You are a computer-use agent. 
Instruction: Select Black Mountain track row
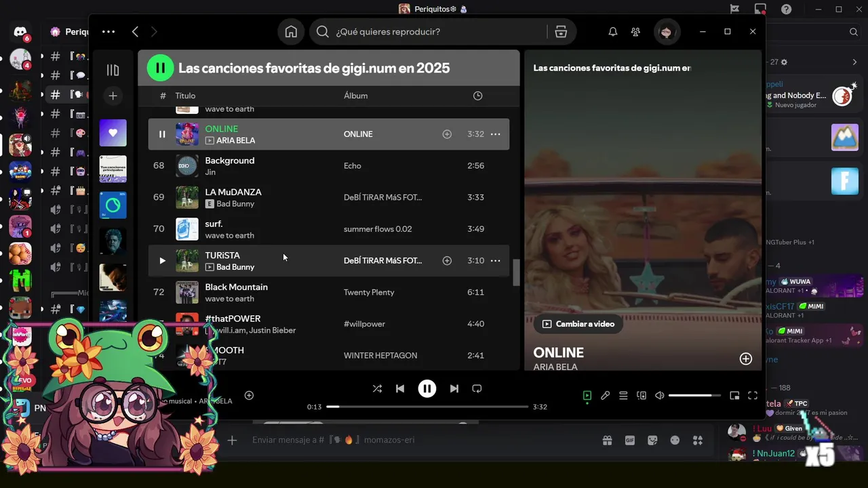pos(329,292)
